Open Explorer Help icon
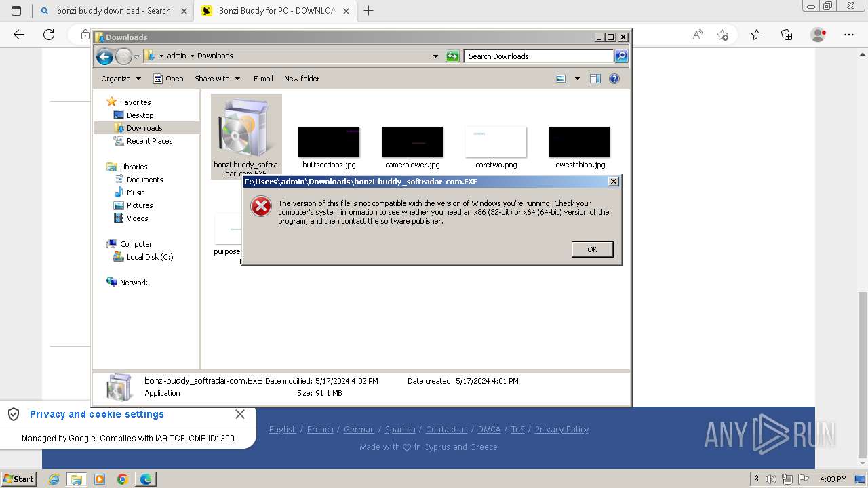Image resolution: width=868 pixels, height=488 pixels. pos(614,79)
